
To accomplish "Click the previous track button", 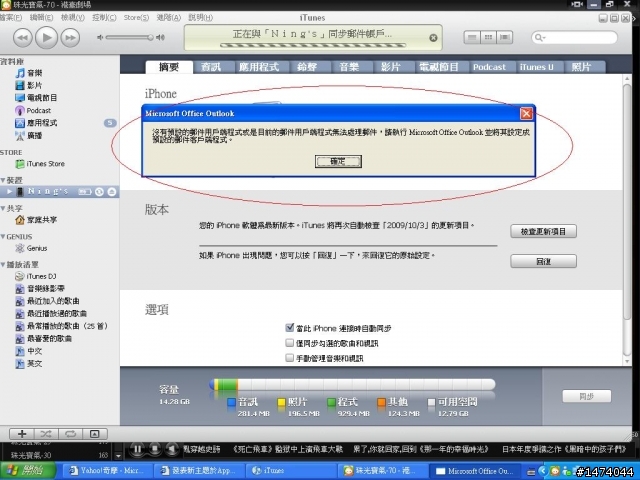I will [22, 38].
